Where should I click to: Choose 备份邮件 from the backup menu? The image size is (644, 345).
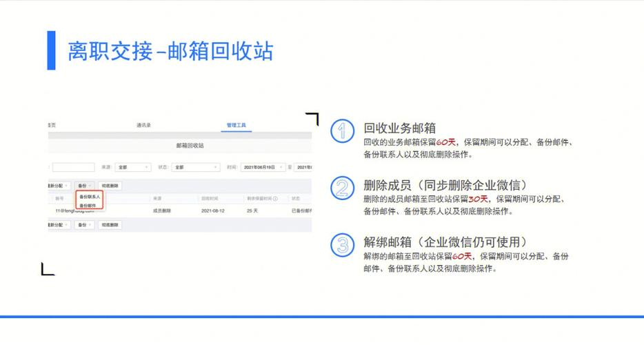(87, 205)
